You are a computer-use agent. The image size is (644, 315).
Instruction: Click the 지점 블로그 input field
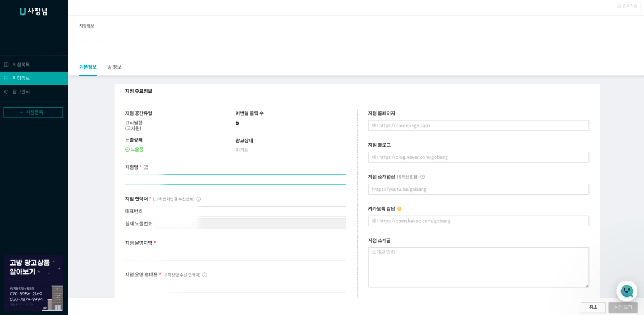pos(478,157)
